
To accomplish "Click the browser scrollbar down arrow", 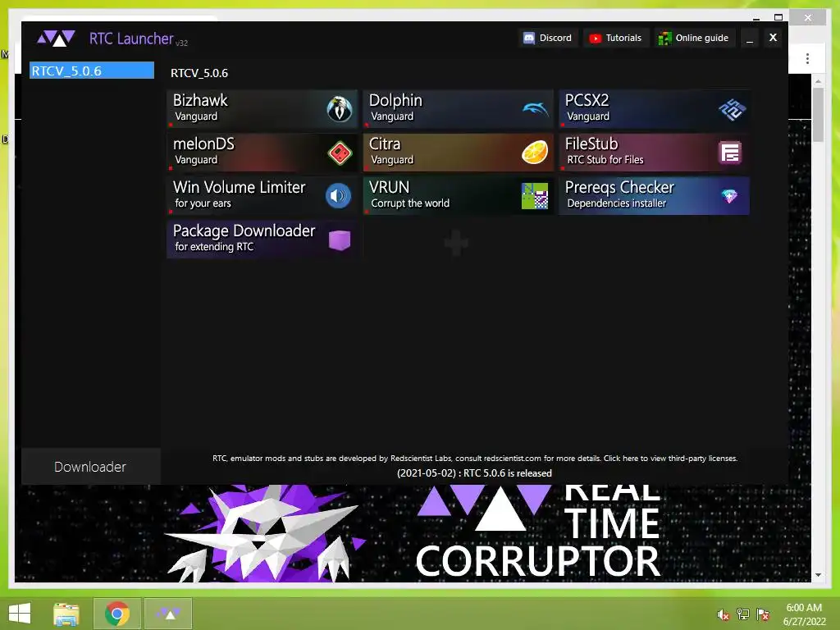I will 818,575.
